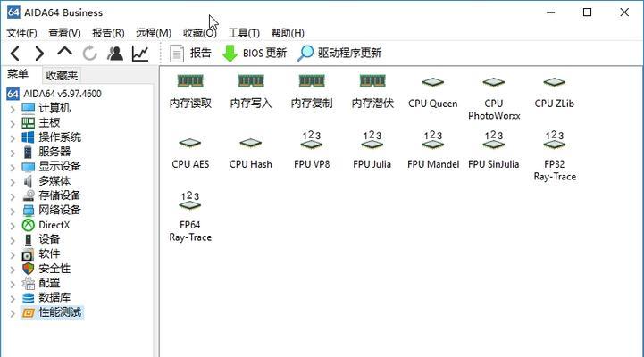The width and height of the screenshot is (644, 357).
Task: Select the FPU Julia benchmark
Action: click(x=372, y=150)
